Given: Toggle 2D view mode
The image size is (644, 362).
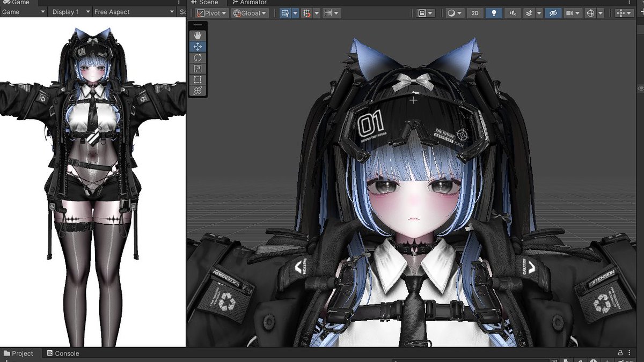Looking at the screenshot, I should pyautogui.click(x=475, y=13).
